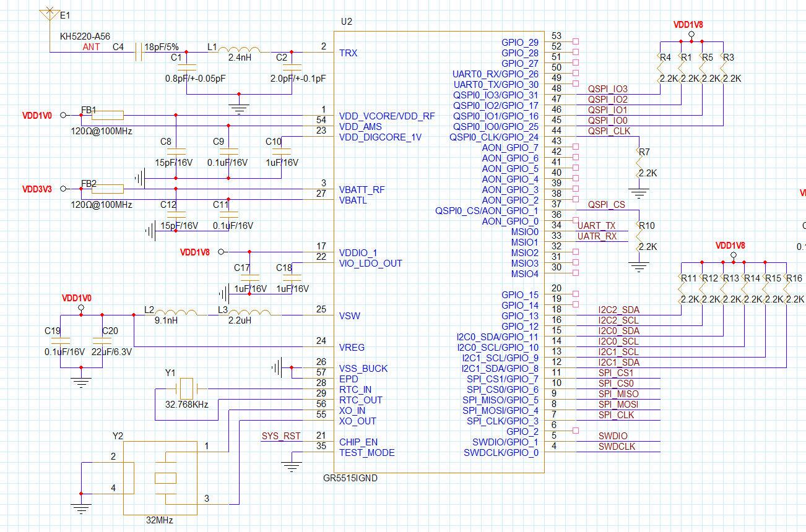Click the 2.4nH inductor L1 coil
This screenshot has width=806, height=532.
240,51
